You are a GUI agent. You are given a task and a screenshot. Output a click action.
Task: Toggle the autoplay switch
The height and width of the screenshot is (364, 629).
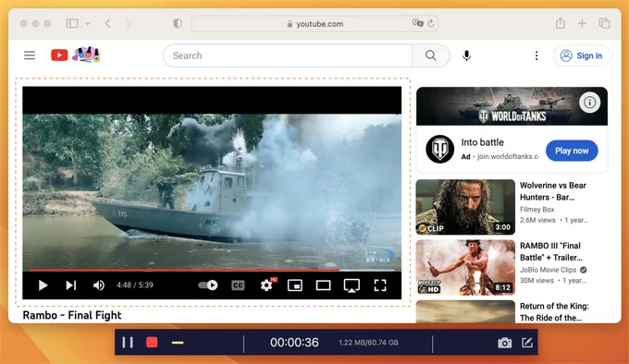point(208,285)
